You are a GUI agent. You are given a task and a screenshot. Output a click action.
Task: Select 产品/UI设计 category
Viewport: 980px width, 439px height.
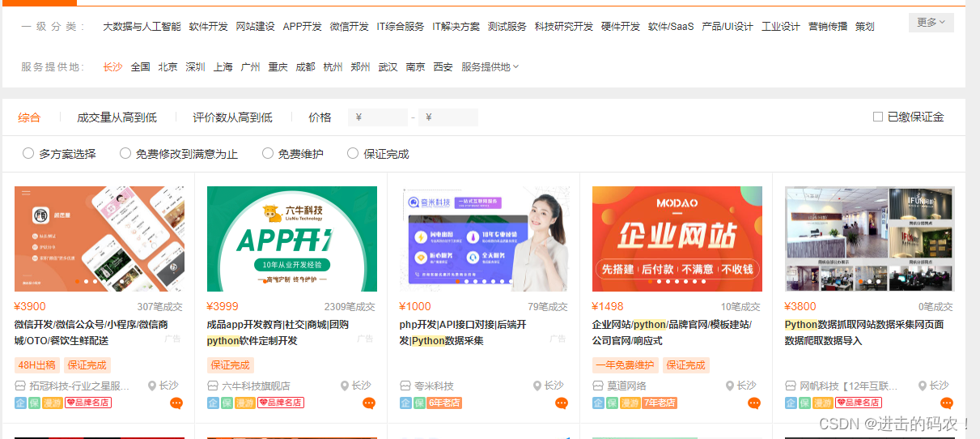[728, 26]
